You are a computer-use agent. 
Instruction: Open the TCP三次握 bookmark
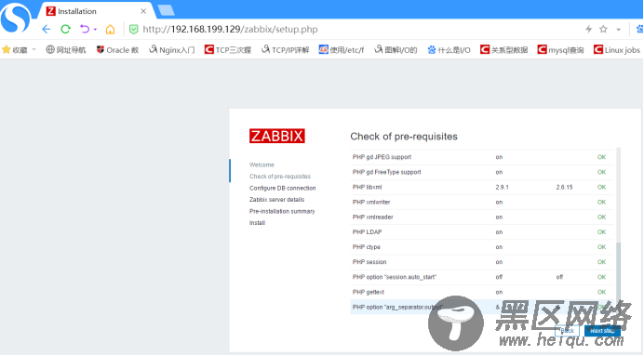228,50
